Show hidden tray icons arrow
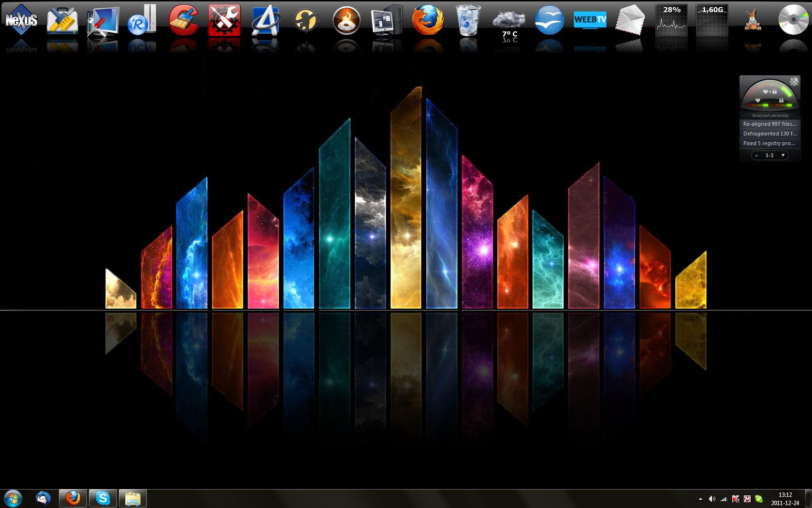Screen dimensions: 812x508 click(700, 499)
